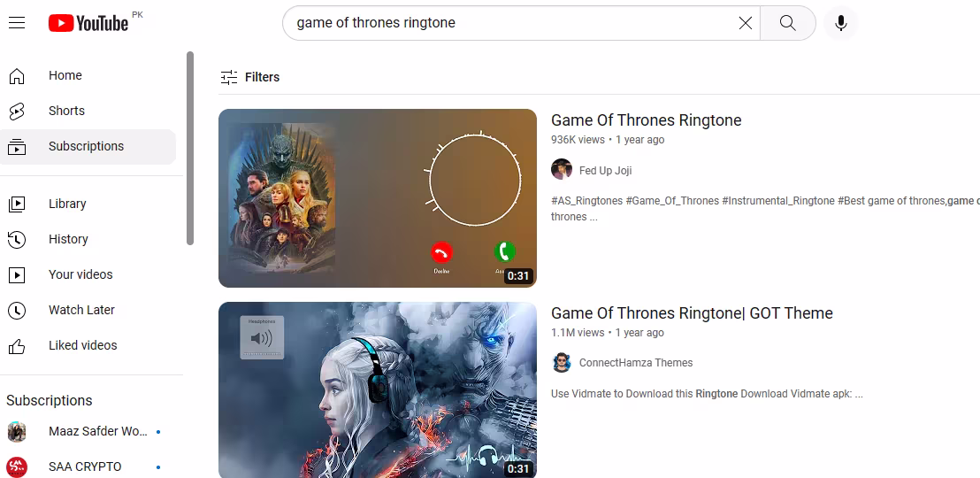Click the Subscriptions icon in sidebar
This screenshot has height=478, width=980.
coord(17,146)
